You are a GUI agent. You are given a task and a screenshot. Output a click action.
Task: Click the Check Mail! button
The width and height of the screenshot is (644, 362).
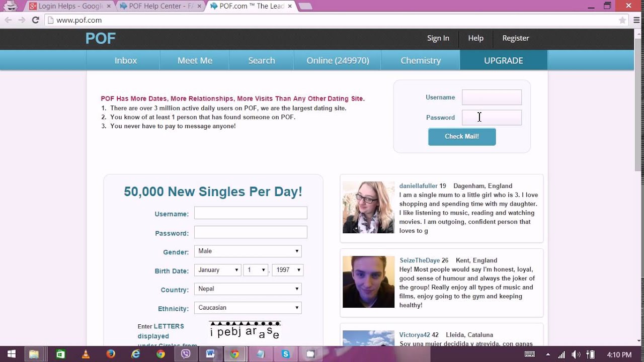tap(462, 137)
